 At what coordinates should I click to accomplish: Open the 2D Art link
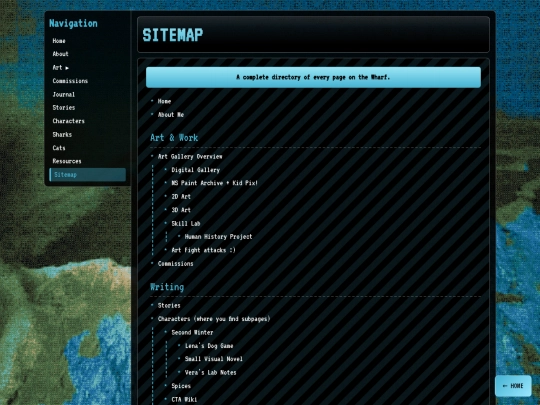click(x=181, y=197)
